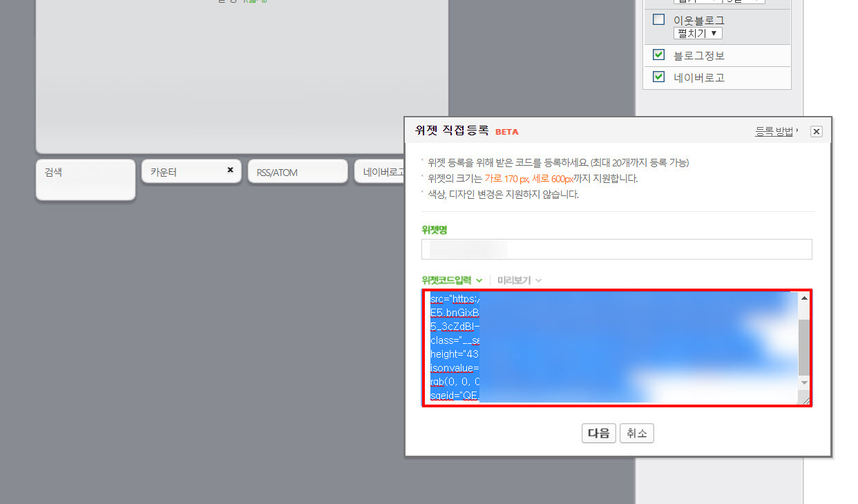Click the 취소 button

coord(636,434)
